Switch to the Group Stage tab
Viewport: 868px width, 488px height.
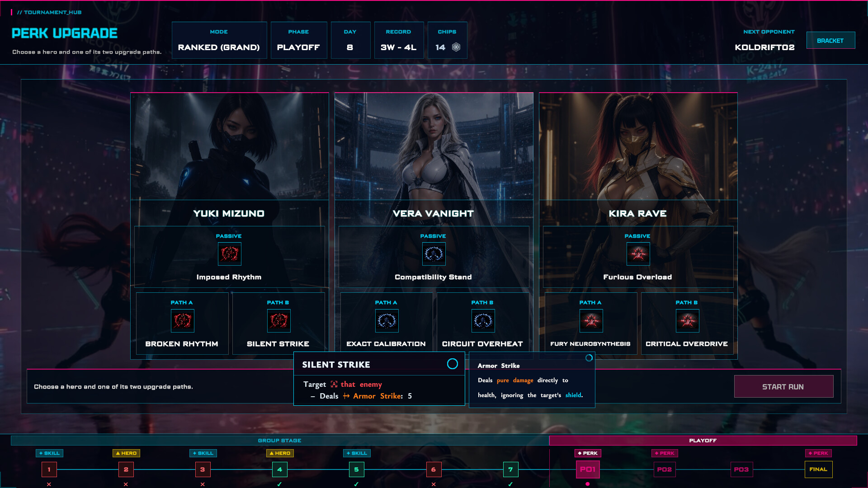[280, 440]
